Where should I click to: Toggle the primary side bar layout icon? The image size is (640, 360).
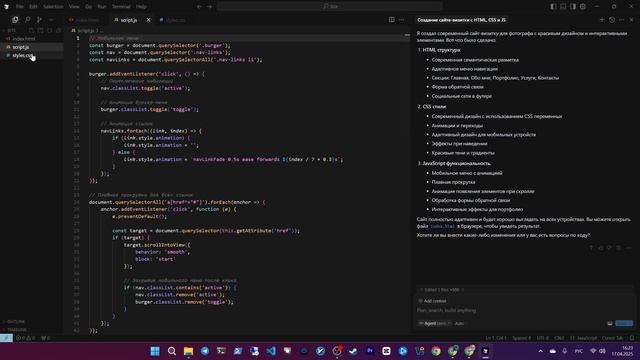tap(553, 7)
